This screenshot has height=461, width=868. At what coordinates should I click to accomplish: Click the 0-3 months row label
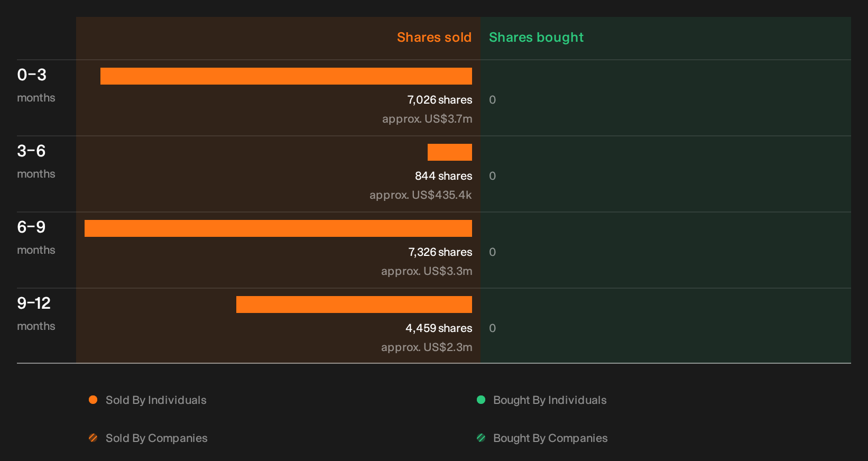pyautogui.click(x=36, y=85)
